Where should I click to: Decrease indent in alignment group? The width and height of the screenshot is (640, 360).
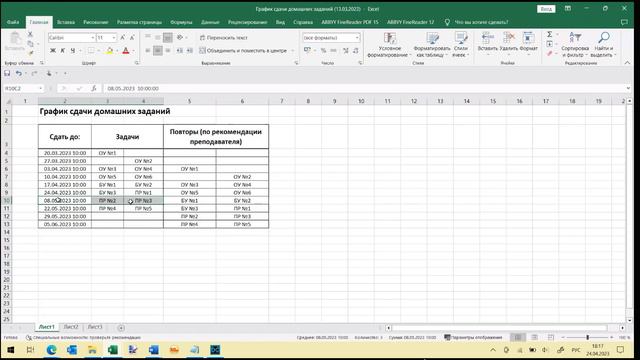[x=180, y=51]
